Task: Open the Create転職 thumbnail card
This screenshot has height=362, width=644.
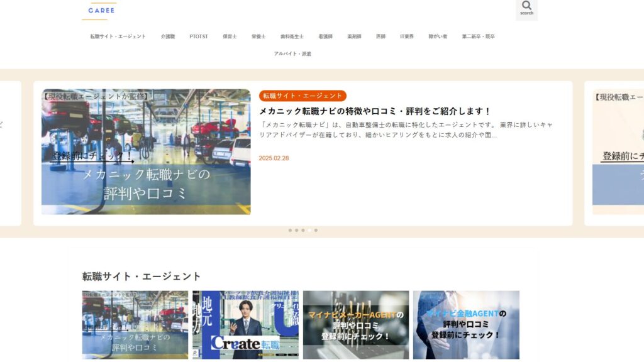Action: tap(246, 325)
